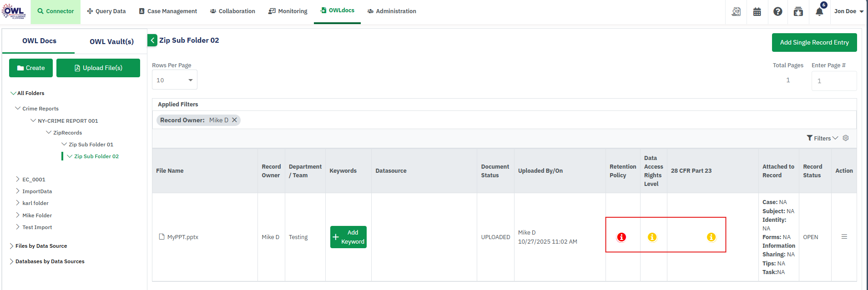Viewport: 868px width, 290px height.
Task: Open the action menu for MyPPT.pptx
Action: [844, 237]
